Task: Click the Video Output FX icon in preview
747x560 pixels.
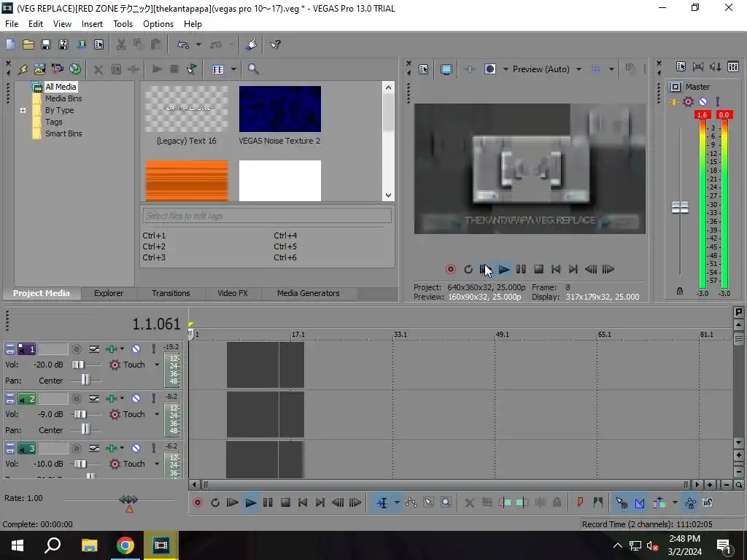Action: (x=469, y=69)
